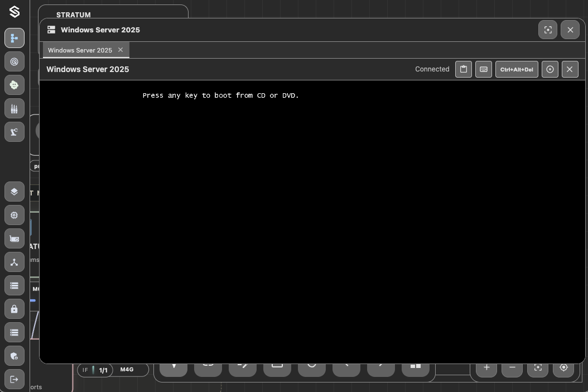Screen dimensions: 588x392
Task: Click the Stratum logo in the sidebar
Action: (x=15, y=12)
